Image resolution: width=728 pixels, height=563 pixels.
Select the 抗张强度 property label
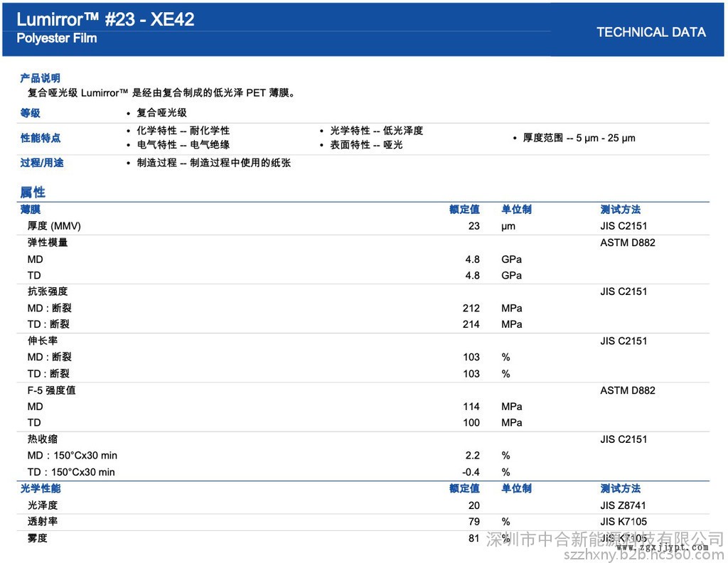coord(48,291)
